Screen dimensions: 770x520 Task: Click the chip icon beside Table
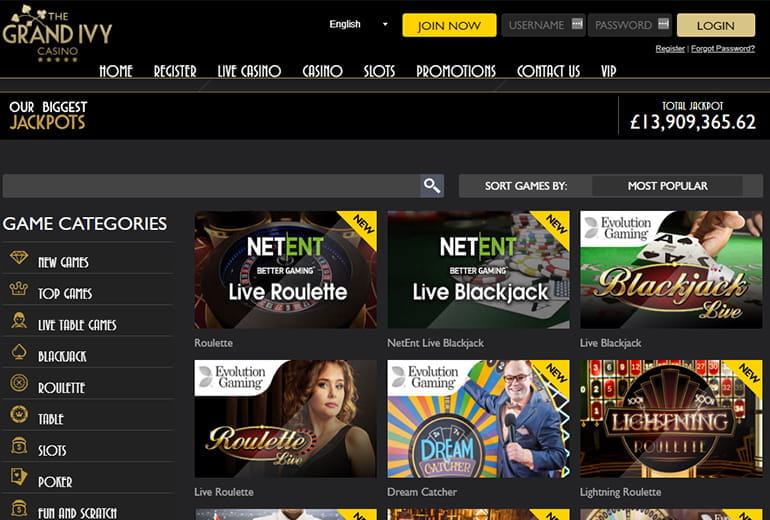(x=19, y=414)
